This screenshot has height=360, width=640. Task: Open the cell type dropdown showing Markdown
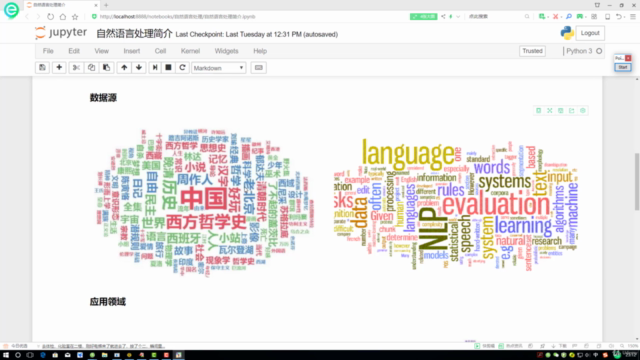click(x=219, y=68)
